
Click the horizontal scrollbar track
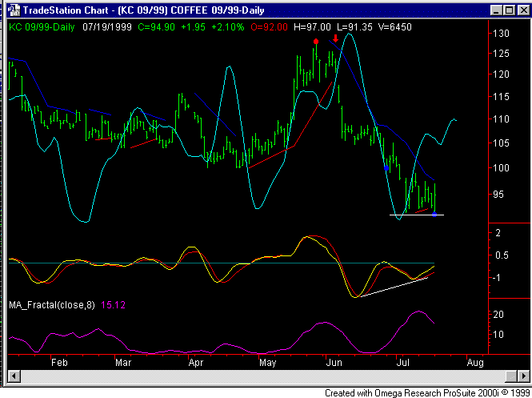(264, 376)
